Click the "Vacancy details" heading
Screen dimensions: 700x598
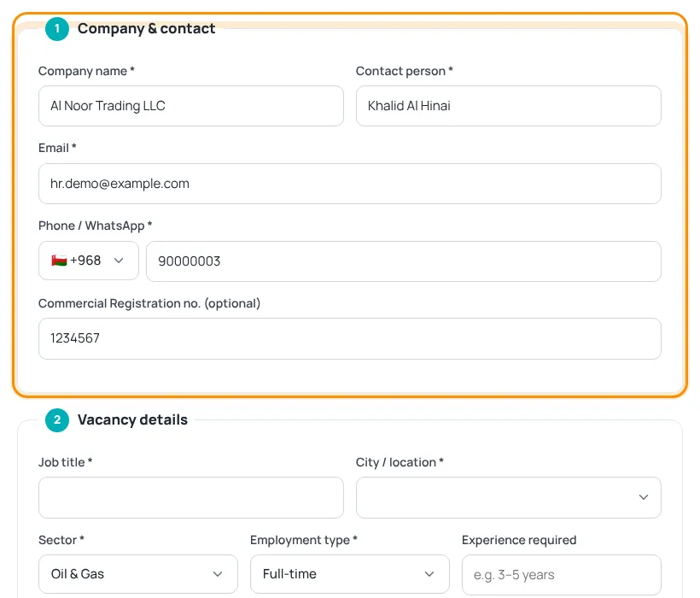(x=132, y=419)
